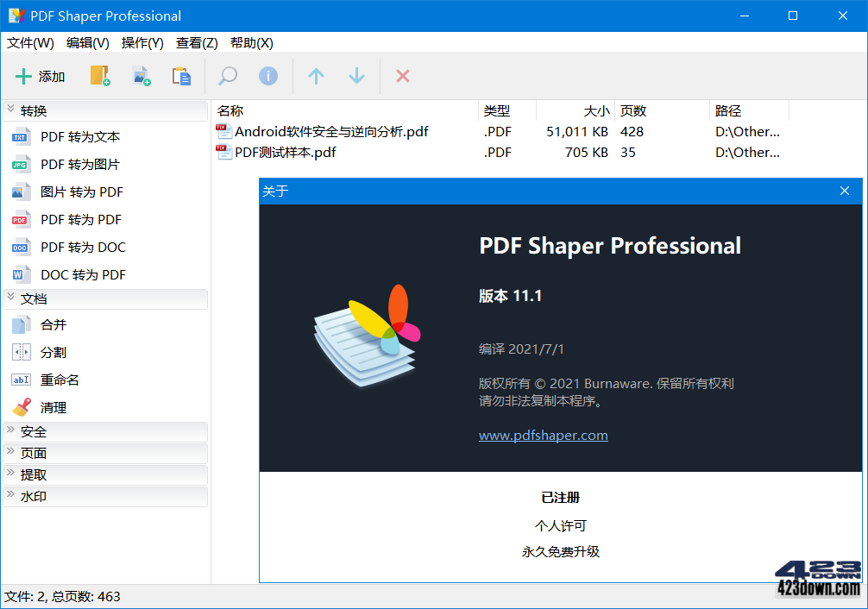The image size is (868, 609).
Task: Click the PDF icon of Android软件安全与逆向分析.pdf
Action: [x=223, y=132]
